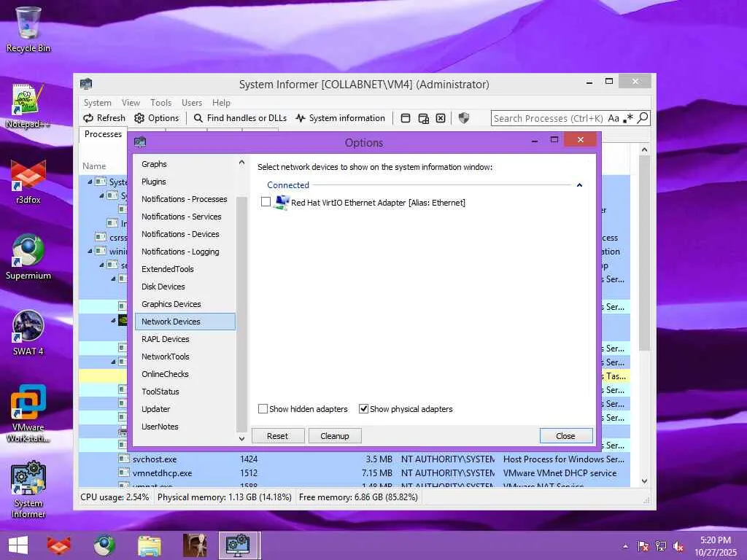Open r3dfox from the taskbar
Viewport: 747px width, 560px height.
tap(58, 545)
